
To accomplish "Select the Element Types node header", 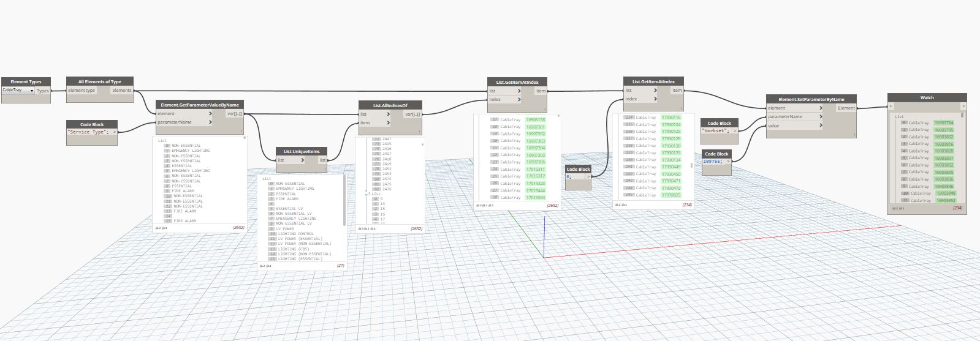I will 26,81.
